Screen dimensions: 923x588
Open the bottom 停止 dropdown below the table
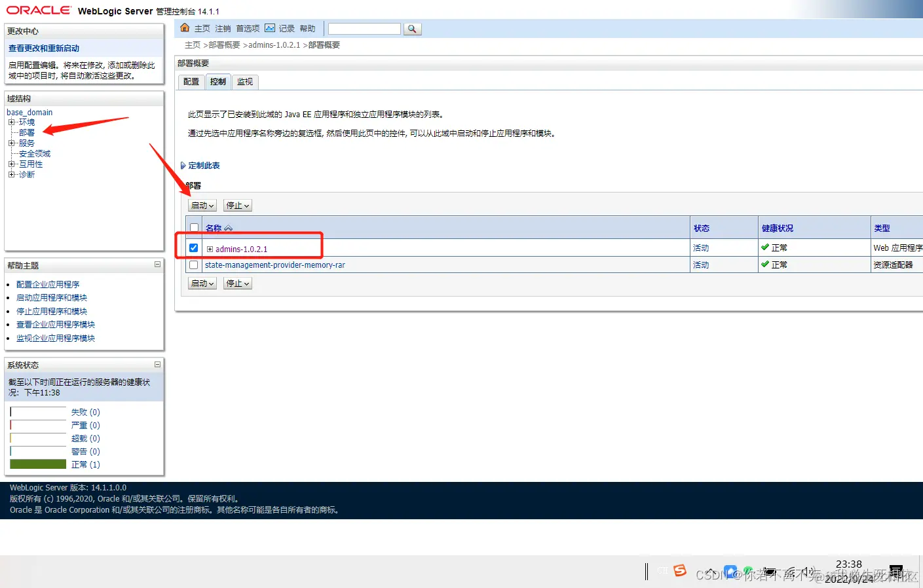[237, 284]
